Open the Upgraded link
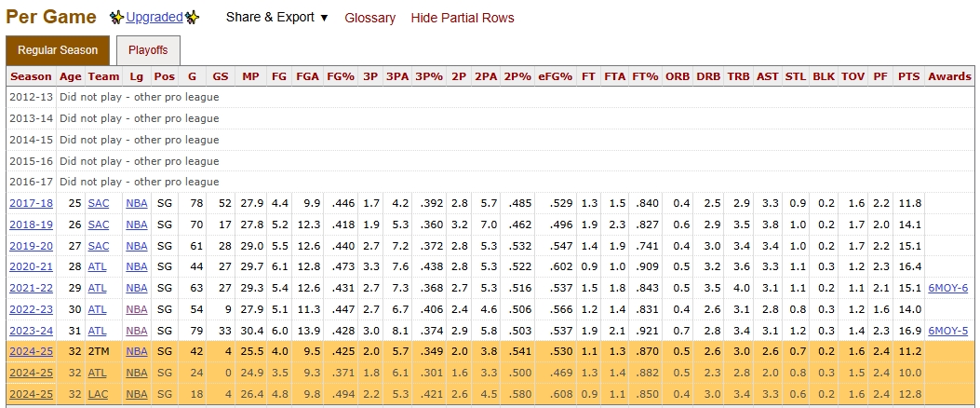This screenshot has width=980, height=408. click(x=154, y=18)
